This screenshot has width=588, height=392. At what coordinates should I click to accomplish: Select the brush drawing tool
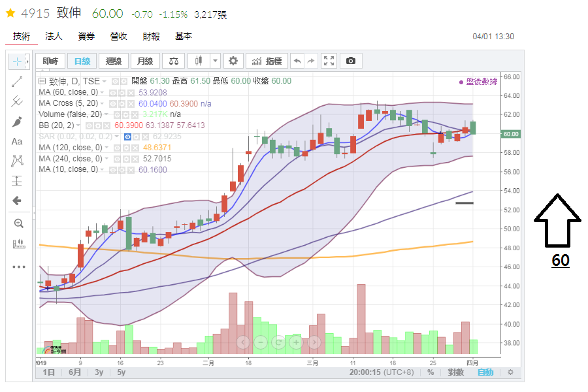[18, 122]
